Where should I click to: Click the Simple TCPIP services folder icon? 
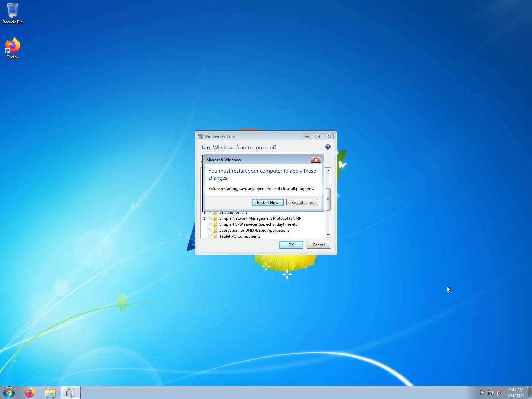(x=215, y=224)
